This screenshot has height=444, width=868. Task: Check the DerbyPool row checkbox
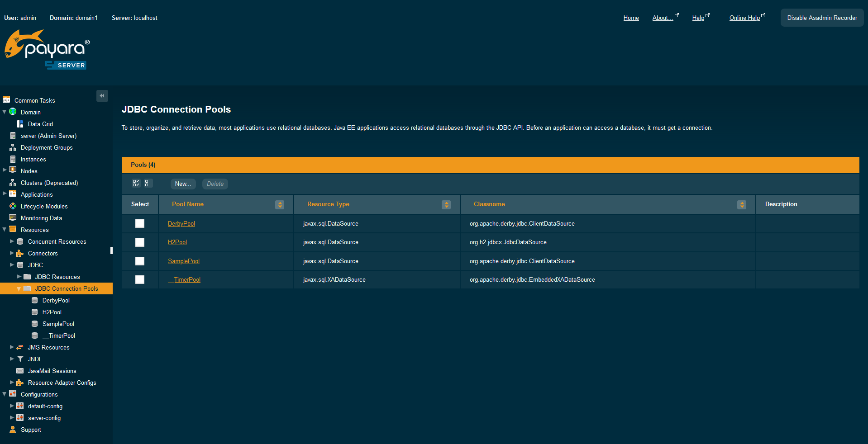(x=140, y=223)
